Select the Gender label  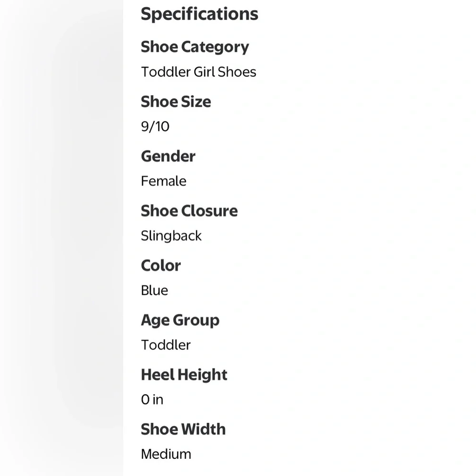(x=168, y=156)
